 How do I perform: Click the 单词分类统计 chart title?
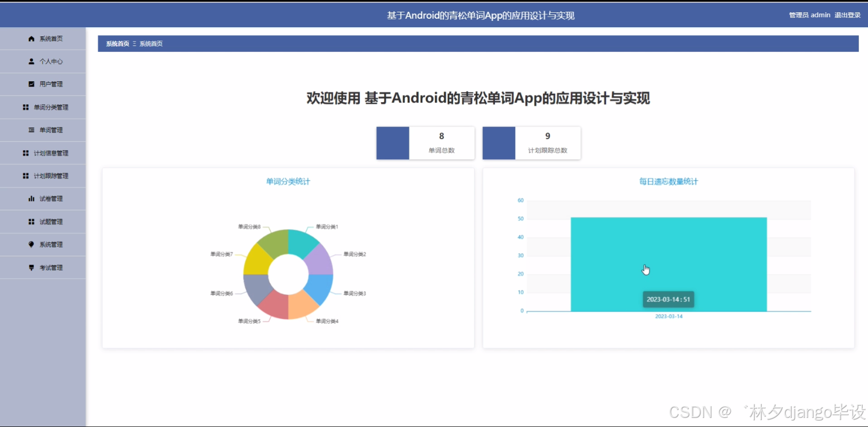coord(288,182)
